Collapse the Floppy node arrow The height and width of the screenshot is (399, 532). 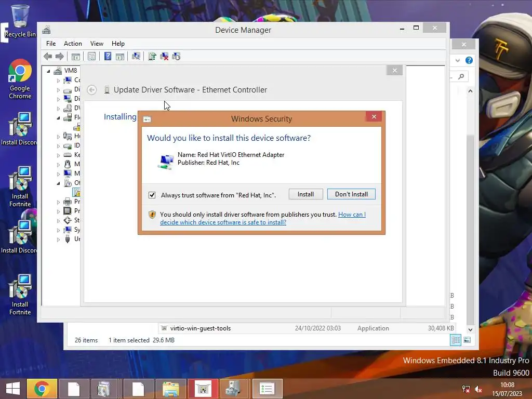(x=58, y=118)
